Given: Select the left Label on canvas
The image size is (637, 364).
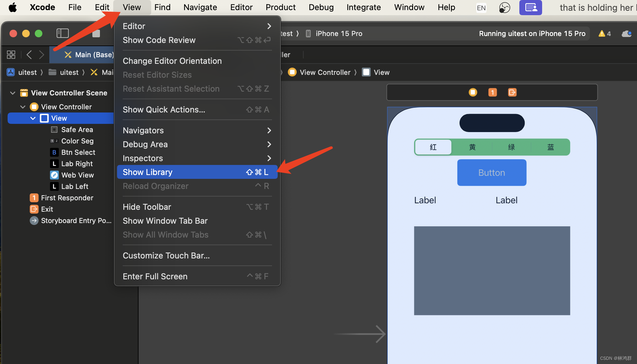Looking at the screenshot, I should pyautogui.click(x=425, y=200).
